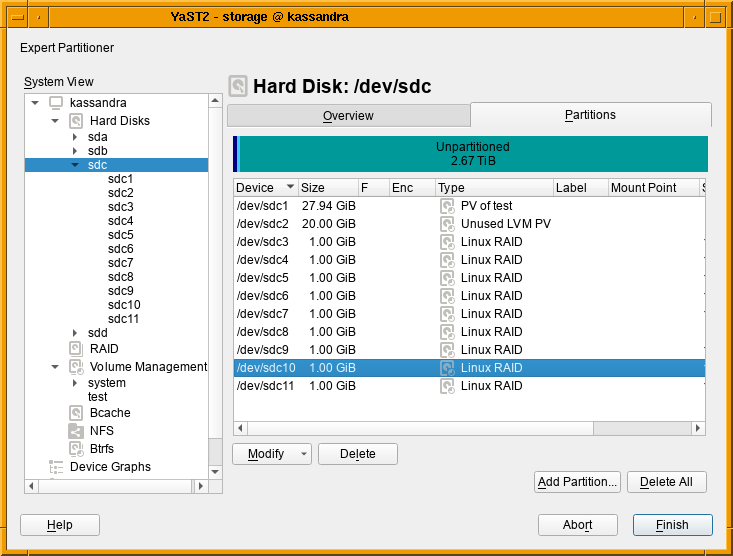Screen dimensions: 733x556
Task: Click the Unpartitioned 2.67 TiB bar
Action: 472,154
